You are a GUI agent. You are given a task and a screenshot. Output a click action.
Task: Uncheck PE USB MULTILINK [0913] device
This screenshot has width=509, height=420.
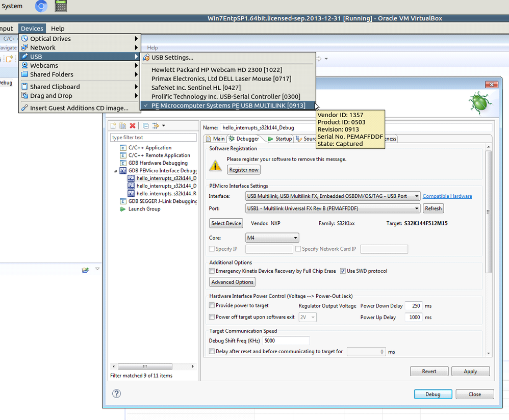tap(228, 106)
